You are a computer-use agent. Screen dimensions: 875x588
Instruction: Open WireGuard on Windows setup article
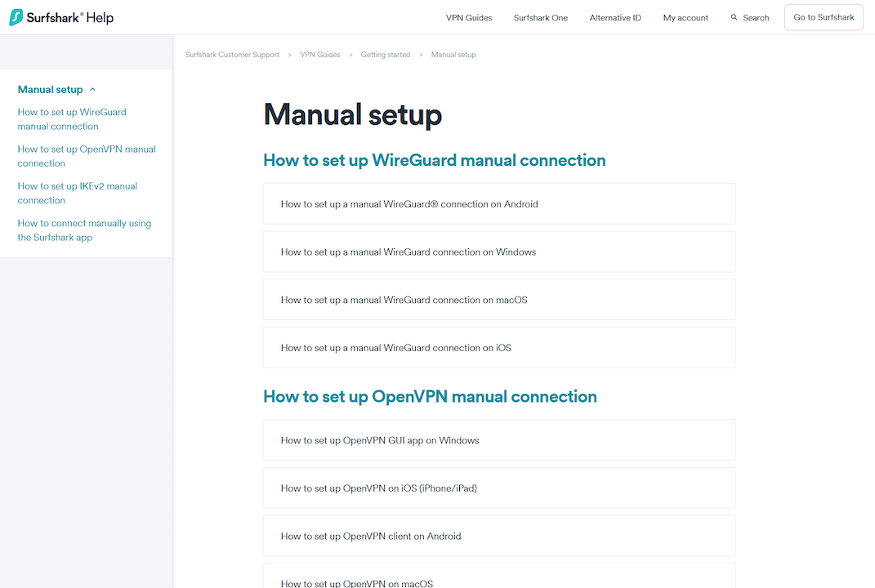click(408, 252)
